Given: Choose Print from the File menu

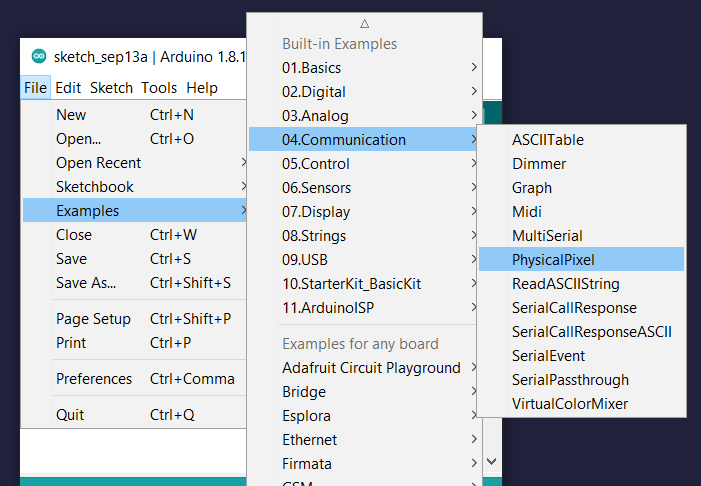Looking at the screenshot, I should point(135,343).
